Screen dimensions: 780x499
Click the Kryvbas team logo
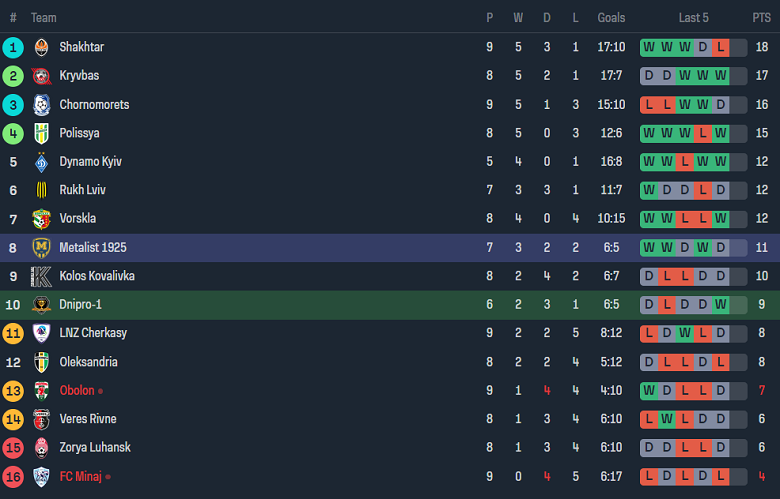pos(41,76)
